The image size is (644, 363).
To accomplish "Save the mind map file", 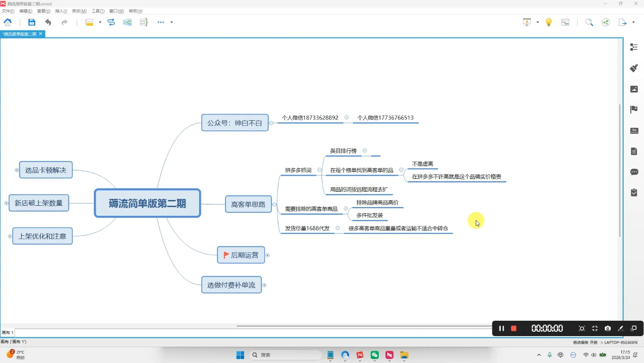I will point(31,22).
